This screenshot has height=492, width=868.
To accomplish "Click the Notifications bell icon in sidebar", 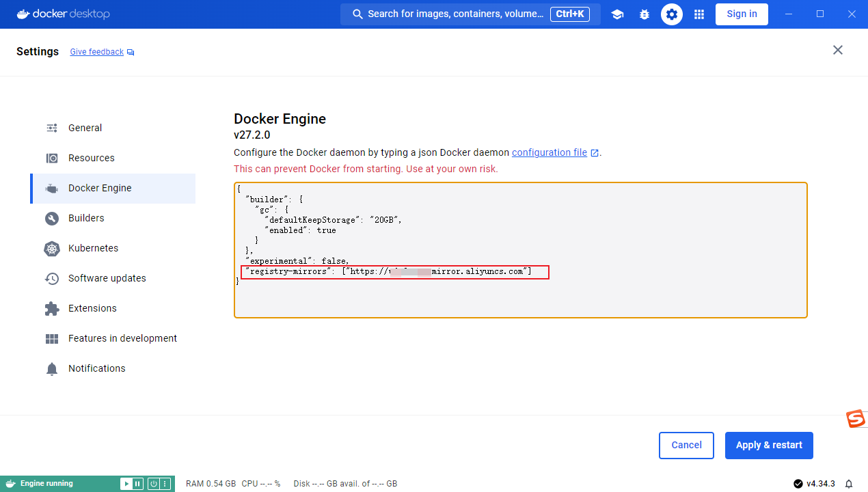I will click(52, 369).
